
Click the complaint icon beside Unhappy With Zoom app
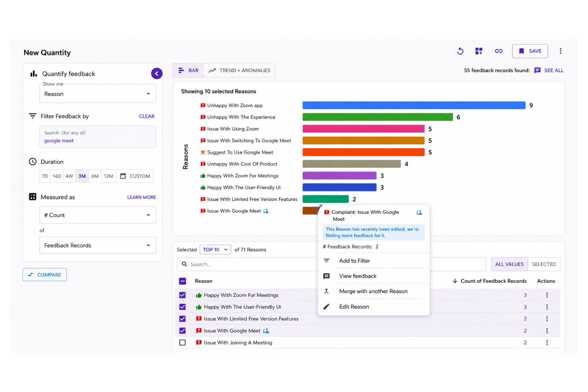coord(203,105)
